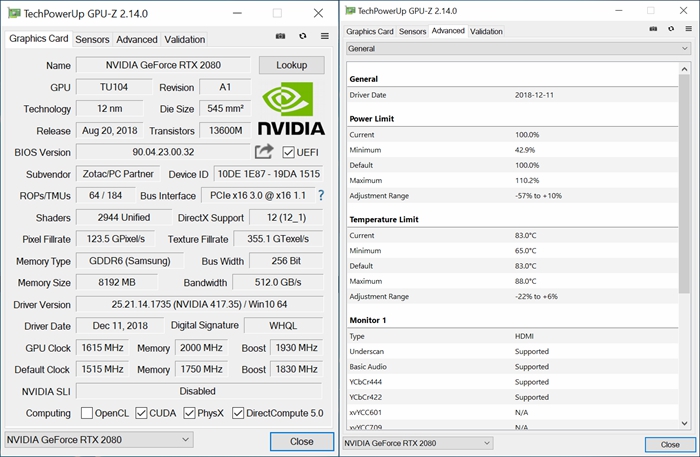Click Power Limit Maximum value 110.2%
Screen dimensions: 700x457
coord(527,181)
